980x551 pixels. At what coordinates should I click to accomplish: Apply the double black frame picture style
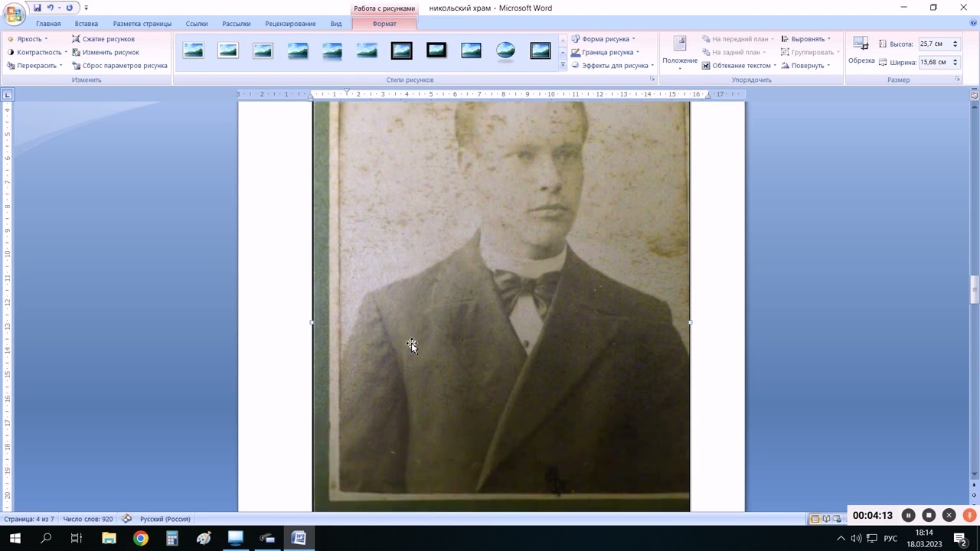(x=401, y=51)
